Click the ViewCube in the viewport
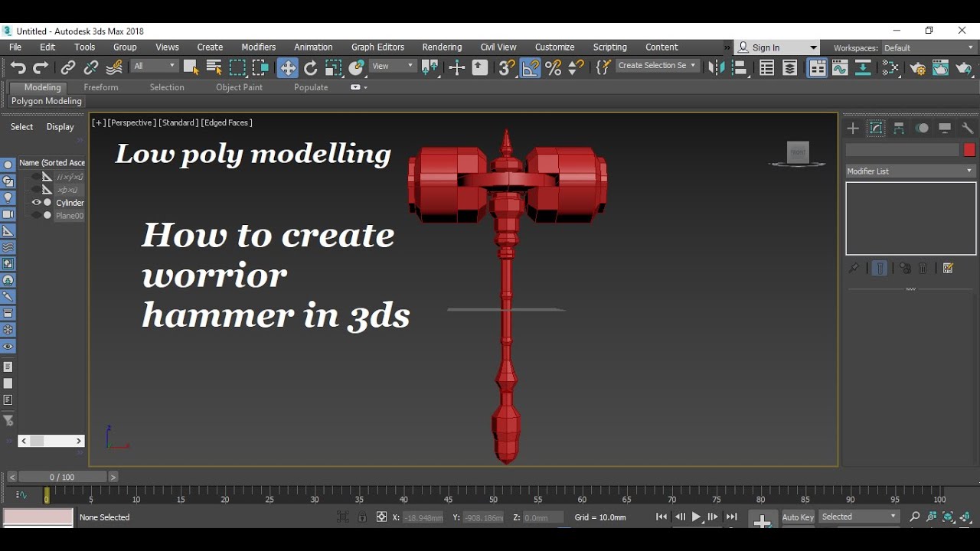 coord(798,153)
